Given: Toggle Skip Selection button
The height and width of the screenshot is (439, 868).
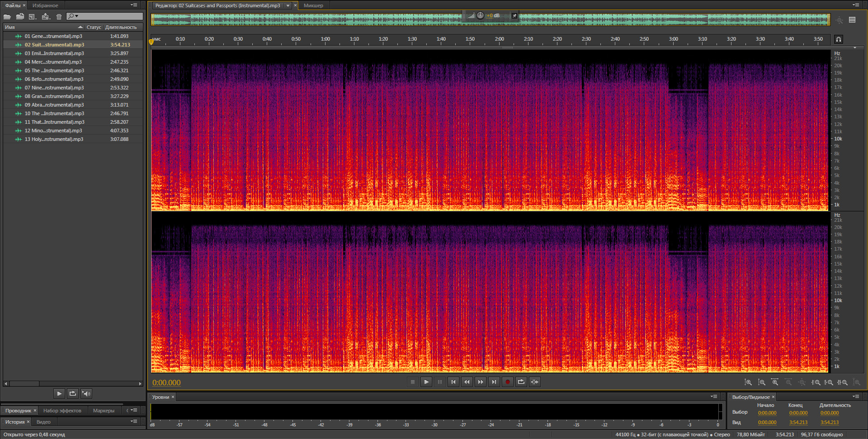Looking at the screenshot, I should tap(535, 382).
